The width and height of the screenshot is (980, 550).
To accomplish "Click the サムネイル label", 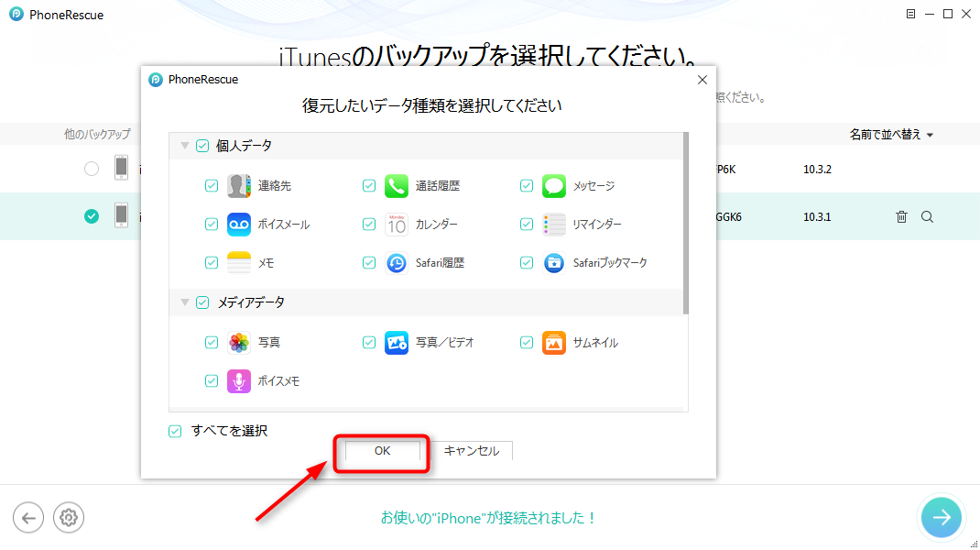I will 595,342.
